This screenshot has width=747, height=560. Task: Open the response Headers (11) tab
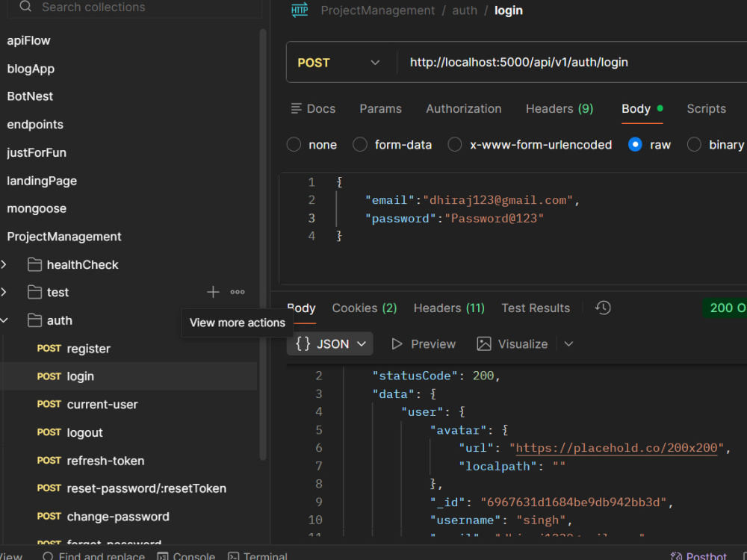coord(449,308)
